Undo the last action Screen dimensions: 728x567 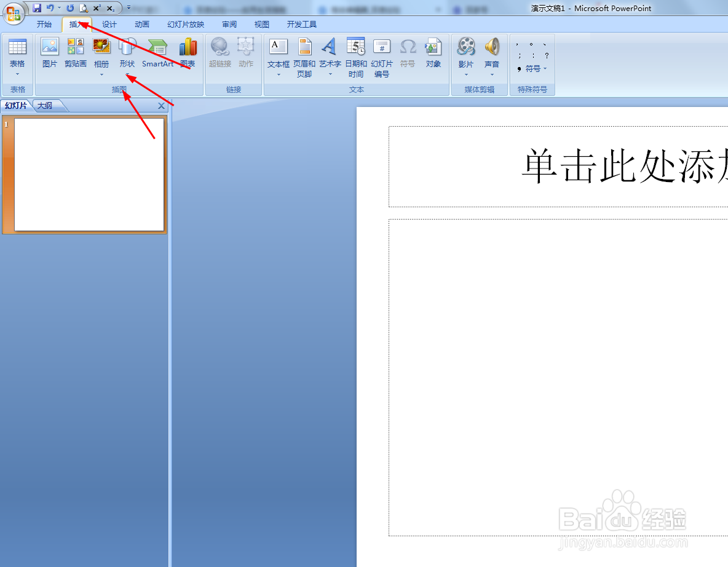(50, 8)
